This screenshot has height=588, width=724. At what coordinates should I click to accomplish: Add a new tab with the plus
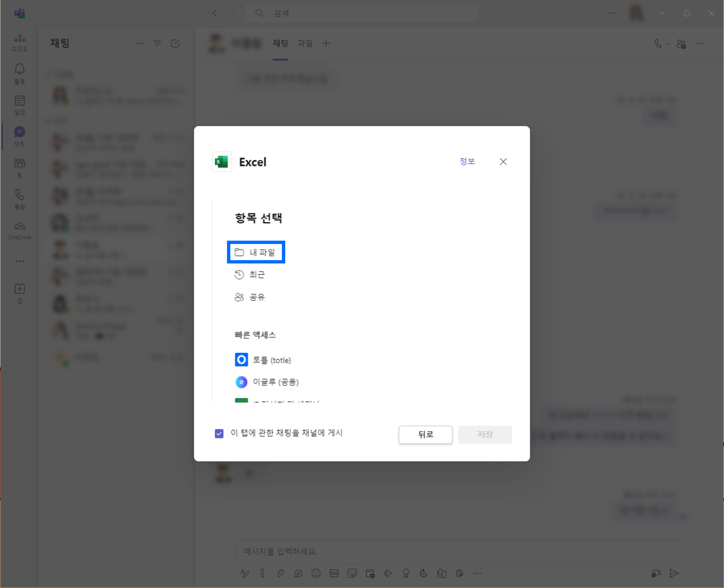(x=326, y=43)
